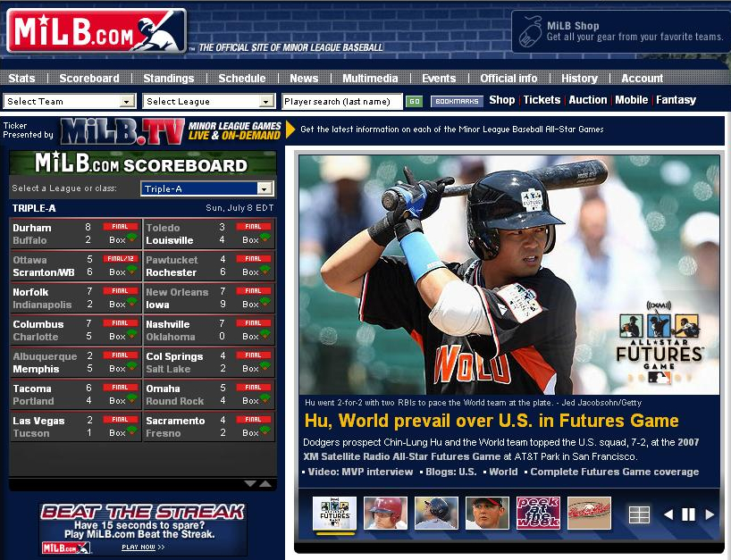Open the Select League dropdown
Image resolution: width=731 pixels, height=560 pixels.
tap(208, 101)
